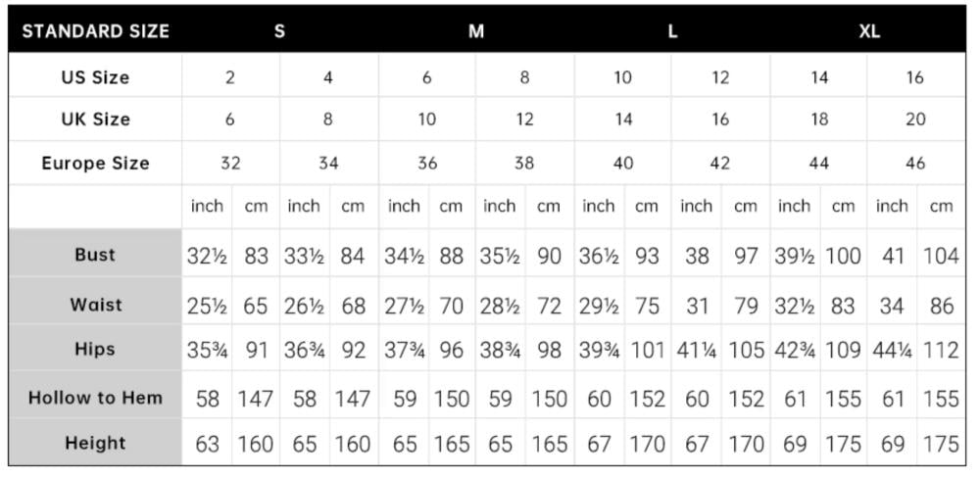Click the Hollow to Hem row label
Viewport: 980px width, 478px height.
(95, 398)
